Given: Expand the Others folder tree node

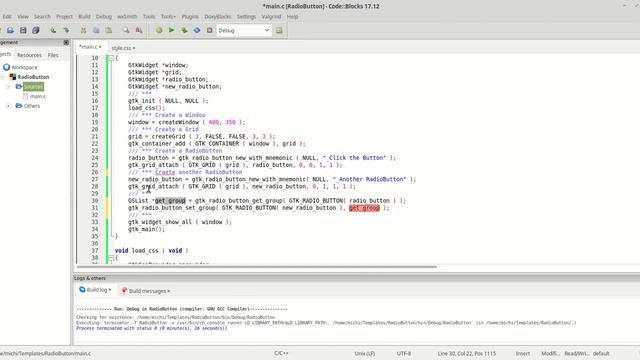Looking at the screenshot, I should point(9,106).
